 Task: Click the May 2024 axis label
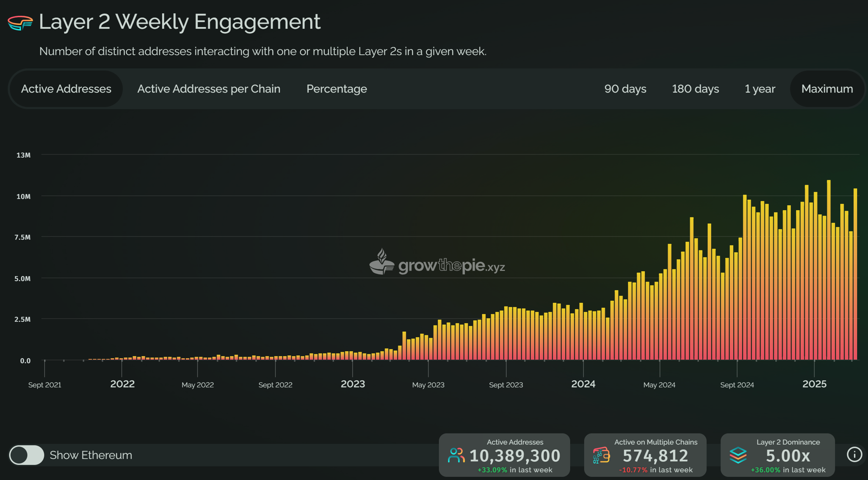pos(659,385)
